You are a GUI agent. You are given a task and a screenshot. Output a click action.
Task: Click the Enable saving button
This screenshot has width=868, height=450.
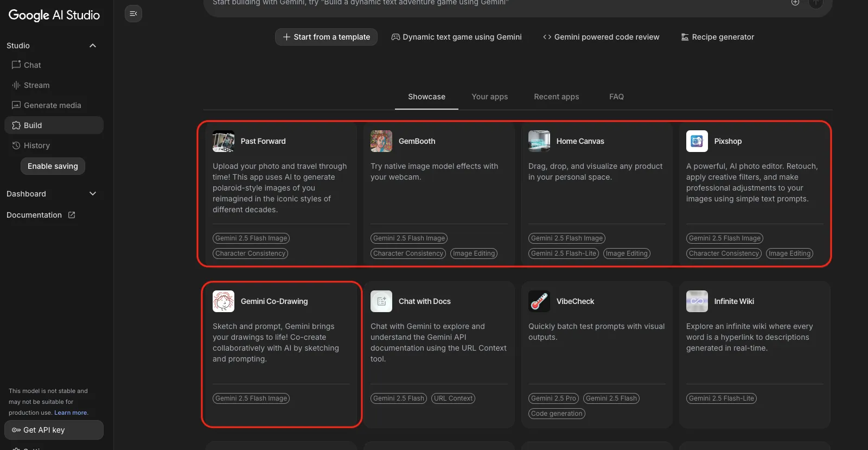53,166
